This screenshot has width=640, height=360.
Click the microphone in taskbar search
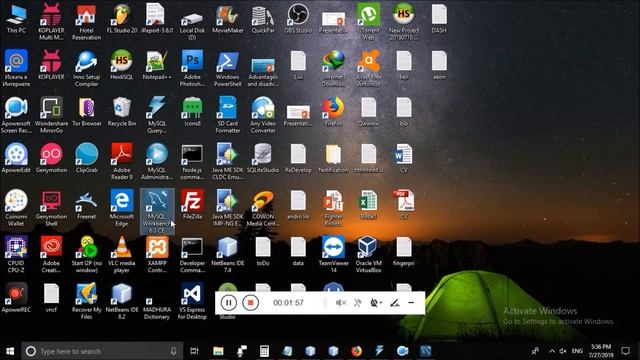tap(173, 351)
